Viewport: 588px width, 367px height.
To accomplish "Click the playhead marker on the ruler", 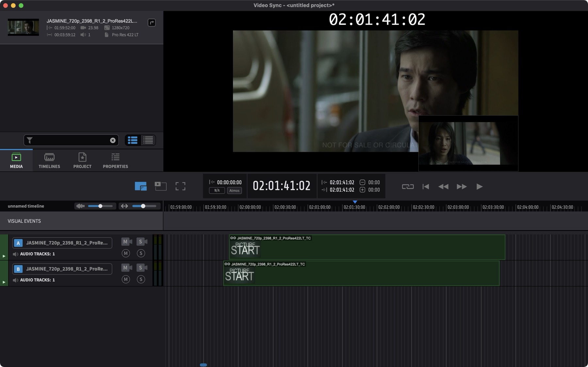I will [x=355, y=202].
